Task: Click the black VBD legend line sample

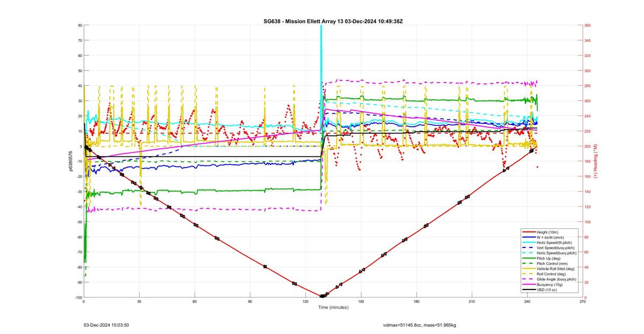Action: click(x=528, y=289)
